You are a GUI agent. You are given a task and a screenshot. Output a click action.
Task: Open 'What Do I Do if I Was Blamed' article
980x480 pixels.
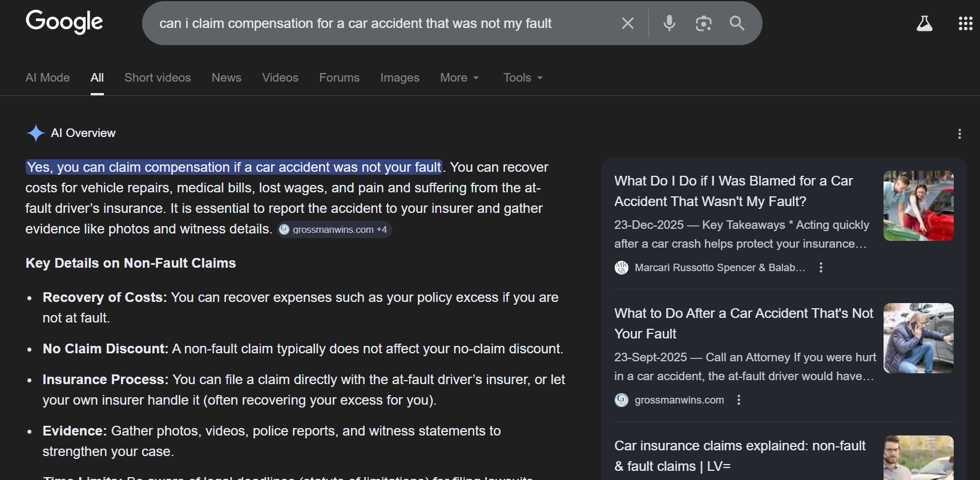733,191
